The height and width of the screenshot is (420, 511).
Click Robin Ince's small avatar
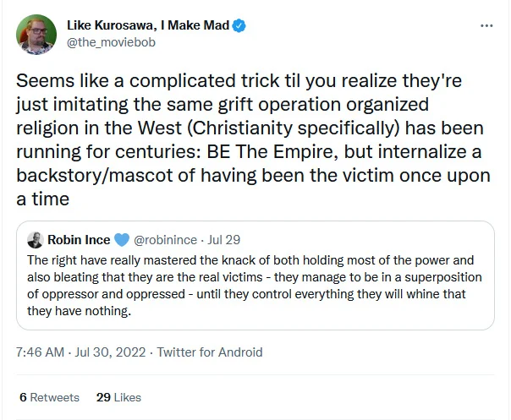36,240
